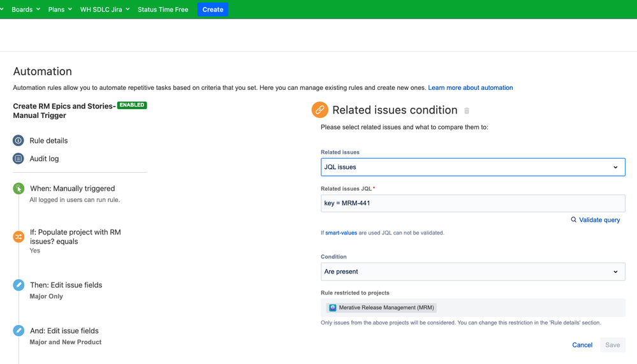Click the Related issues JQL input field
Screen dimensions: 637x364
[473, 203]
